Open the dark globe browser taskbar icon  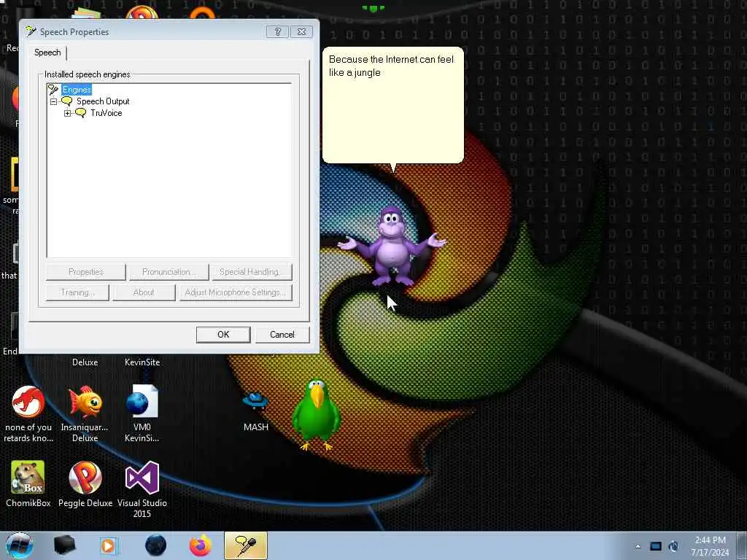click(156, 545)
